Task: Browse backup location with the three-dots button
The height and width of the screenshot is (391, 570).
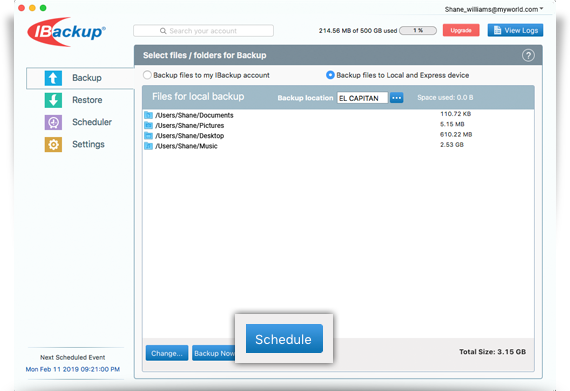Action: [x=396, y=98]
